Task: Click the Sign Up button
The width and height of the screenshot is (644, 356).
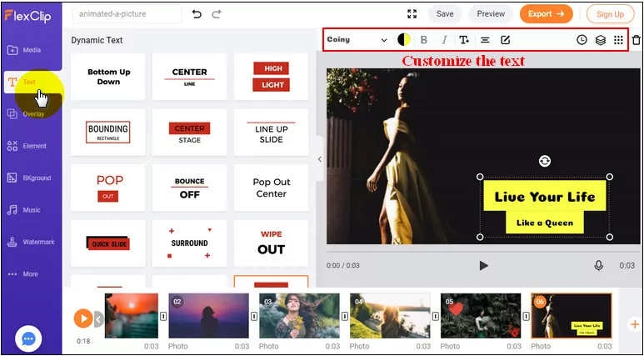Action: [611, 14]
